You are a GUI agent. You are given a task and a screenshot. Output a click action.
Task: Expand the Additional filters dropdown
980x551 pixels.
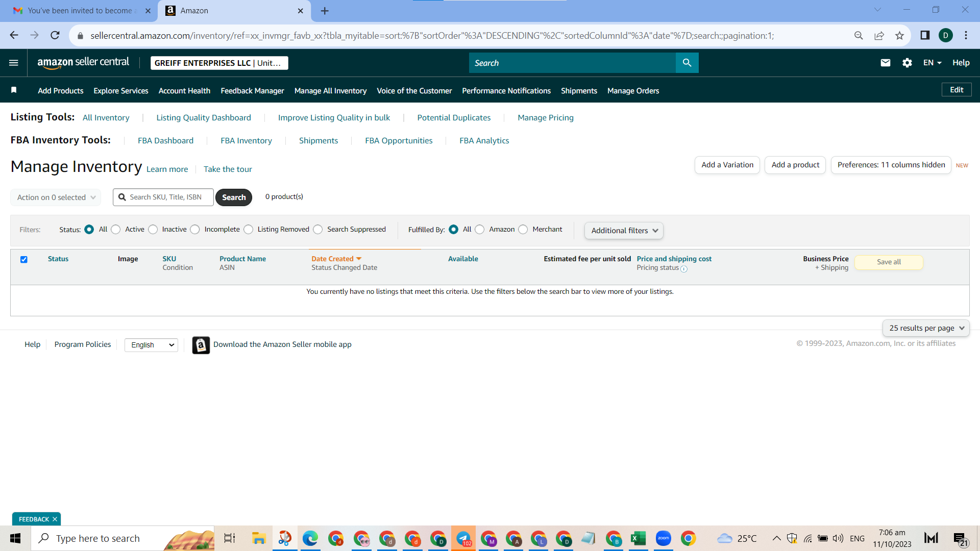(x=624, y=231)
